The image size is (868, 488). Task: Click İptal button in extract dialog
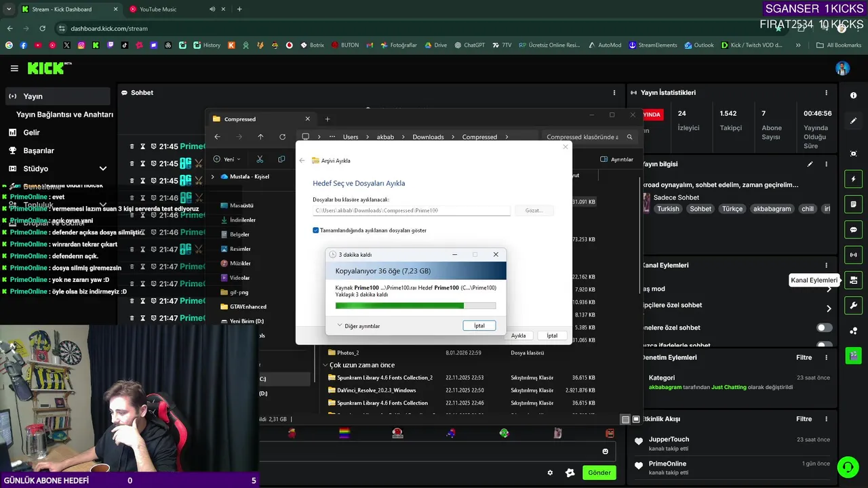(x=552, y=336)
